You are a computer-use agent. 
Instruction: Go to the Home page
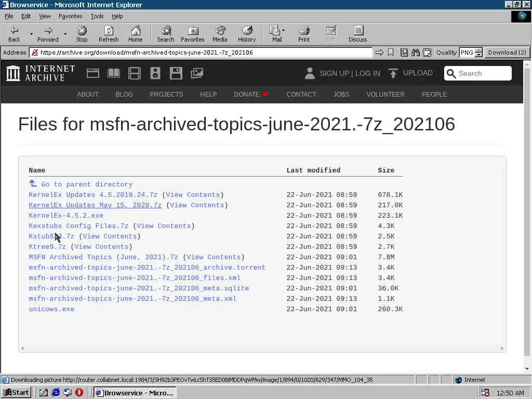[136, 34]
